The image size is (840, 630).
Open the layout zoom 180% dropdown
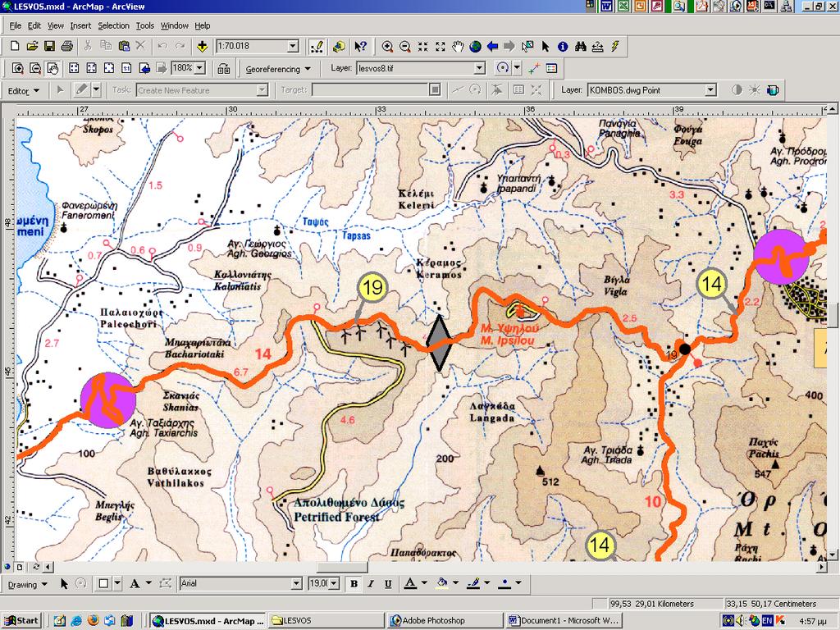point(200,68)
